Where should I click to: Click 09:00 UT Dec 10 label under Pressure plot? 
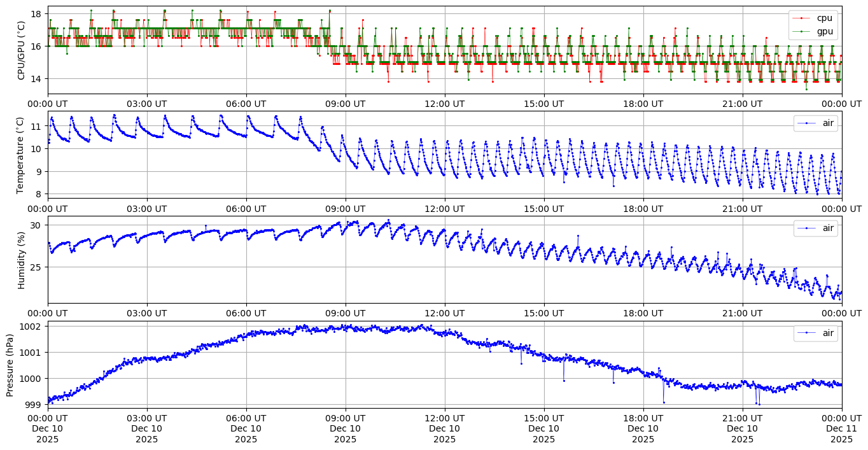(x=346, y=428)
